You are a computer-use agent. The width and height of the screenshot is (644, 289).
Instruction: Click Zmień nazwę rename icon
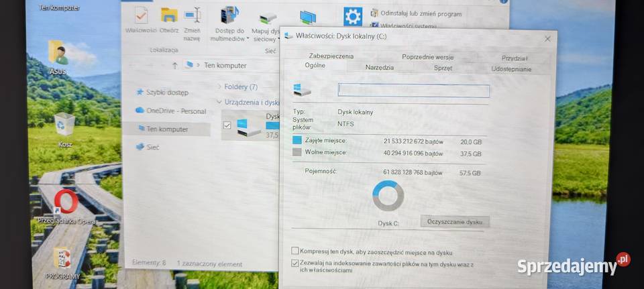pos(193,15)
